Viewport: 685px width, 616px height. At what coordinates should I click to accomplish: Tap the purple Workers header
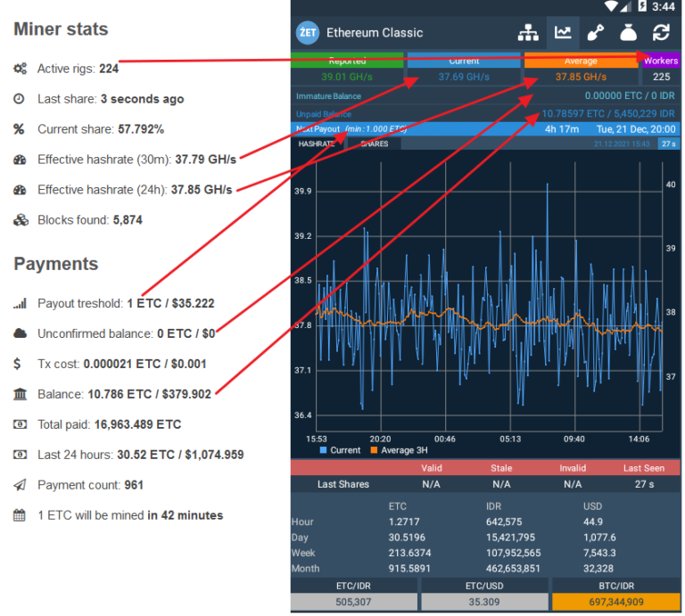click(x=661, y=61)
